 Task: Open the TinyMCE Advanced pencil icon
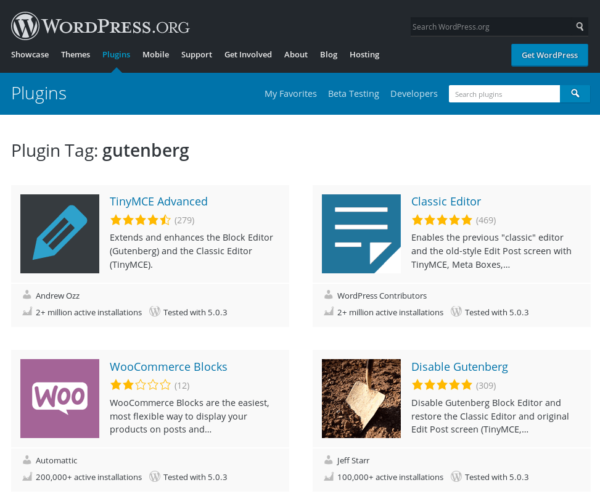[60, 233]
